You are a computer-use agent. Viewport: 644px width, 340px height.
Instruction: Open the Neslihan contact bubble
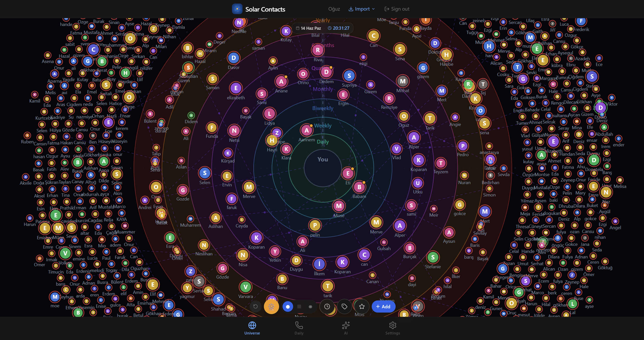(204, 245)
